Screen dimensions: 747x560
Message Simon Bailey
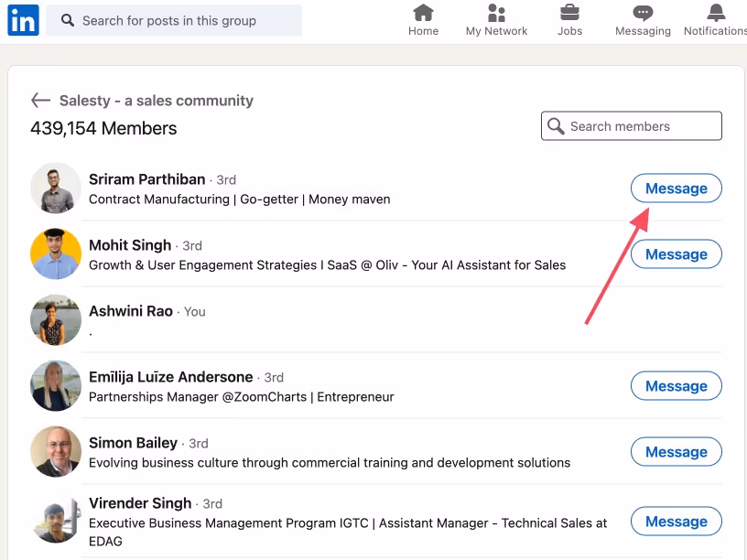[x=676, y=451]
